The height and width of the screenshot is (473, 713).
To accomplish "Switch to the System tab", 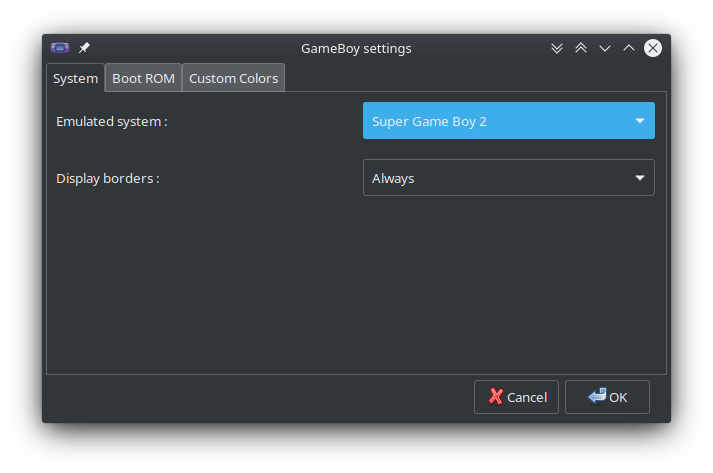I will click(x=76, y=78).
